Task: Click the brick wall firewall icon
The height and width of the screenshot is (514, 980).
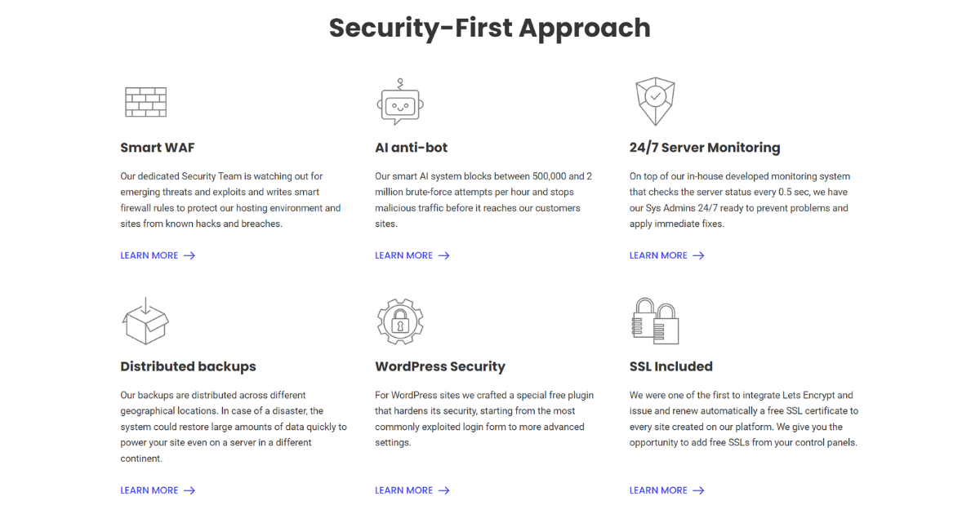Action: (x=145, y=102)
